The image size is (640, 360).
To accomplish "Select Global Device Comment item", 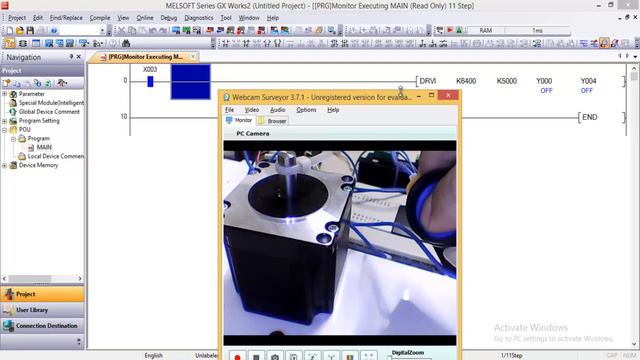I will 49,112.
